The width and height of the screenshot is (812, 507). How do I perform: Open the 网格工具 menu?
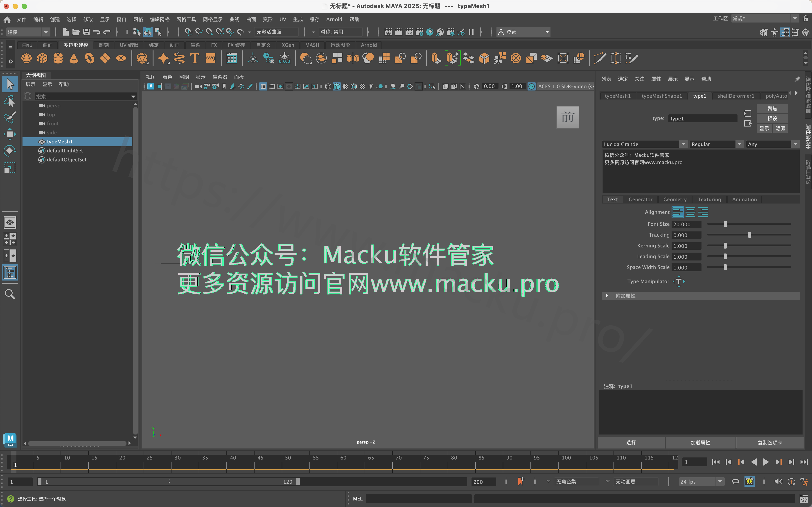(186, 19)
